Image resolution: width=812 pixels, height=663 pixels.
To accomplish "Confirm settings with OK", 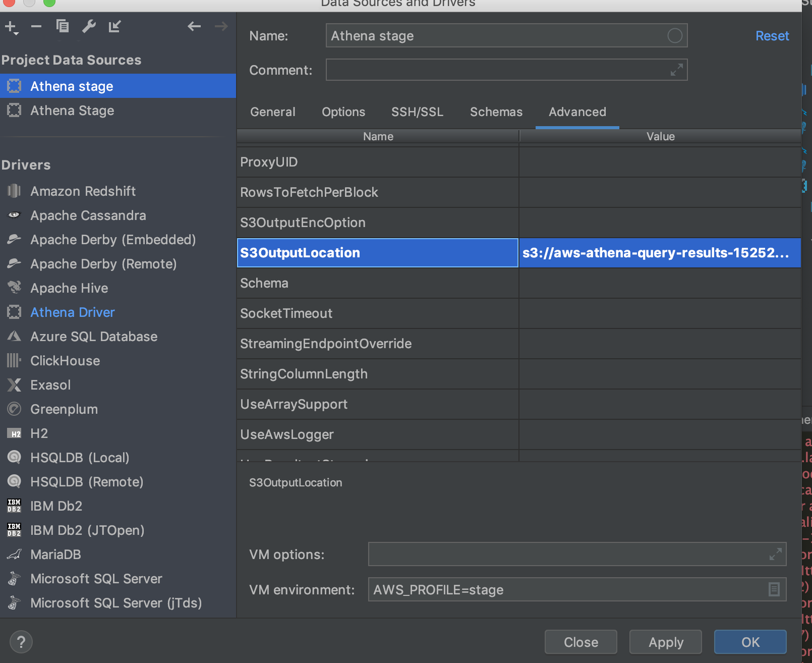I will tap(750, 642).
